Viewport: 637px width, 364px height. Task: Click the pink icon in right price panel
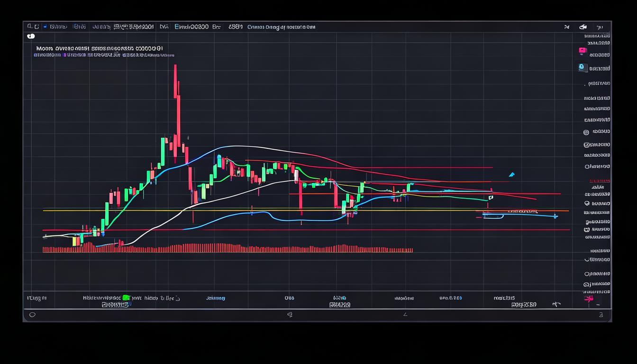click(x=582, y=51)
